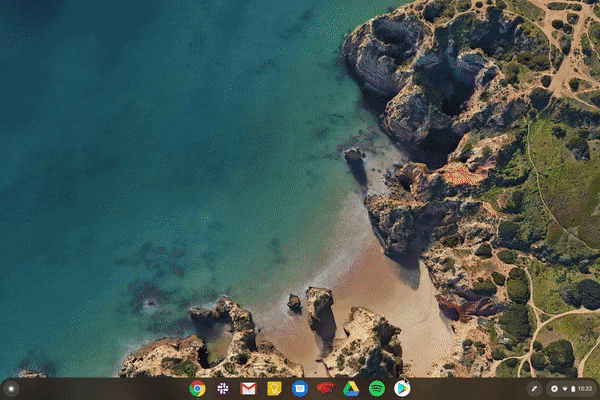
Task: Open Gmail from the shelf
Action: pyautogui.click(x=249, y=388)
